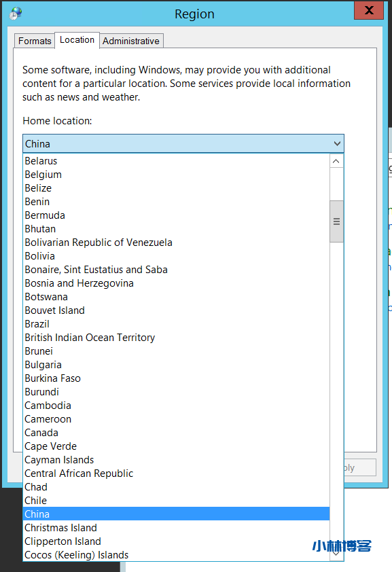Collapse the Home location dropdown arrow
The image size is (392, 572).
click(x=337, y=144)
